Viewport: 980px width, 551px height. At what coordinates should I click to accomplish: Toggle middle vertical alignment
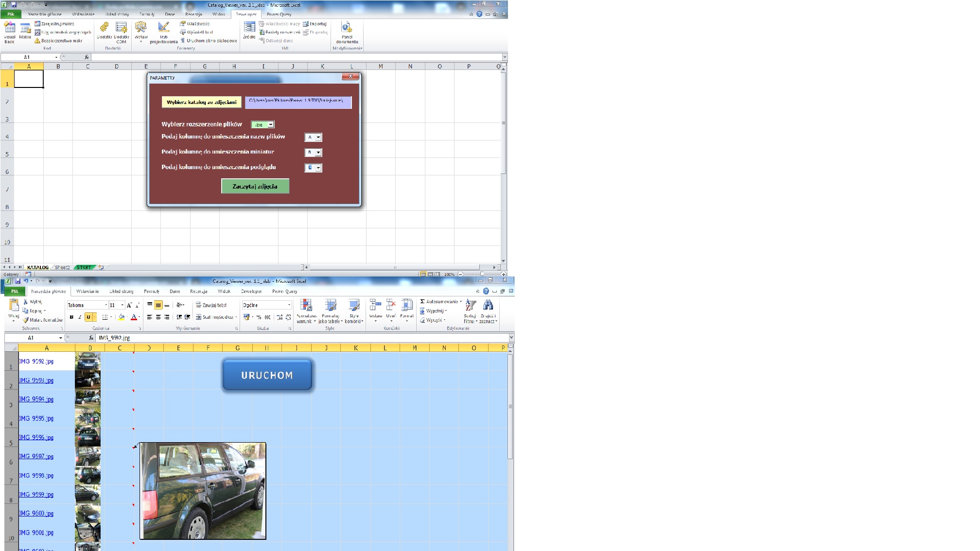tap(158, 305)
